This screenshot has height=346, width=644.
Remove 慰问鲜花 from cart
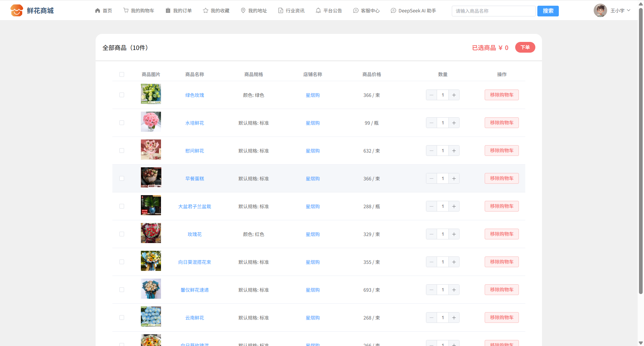pos(501,151)
